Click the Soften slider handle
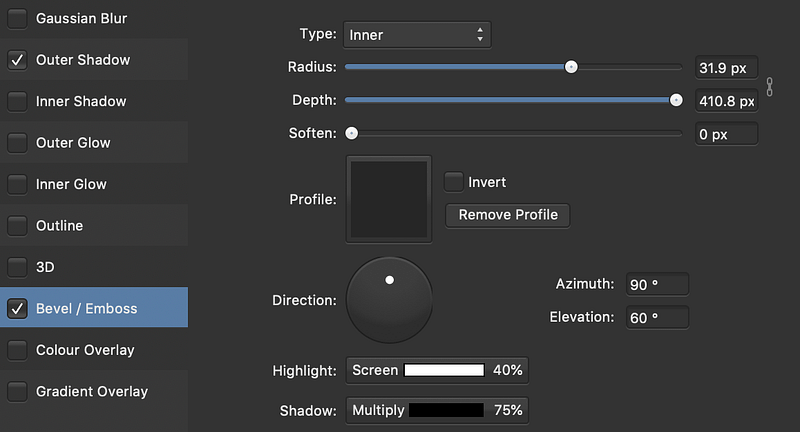This screenshot has height=432, width=800. pyautogui.click(x=352, y=134)
